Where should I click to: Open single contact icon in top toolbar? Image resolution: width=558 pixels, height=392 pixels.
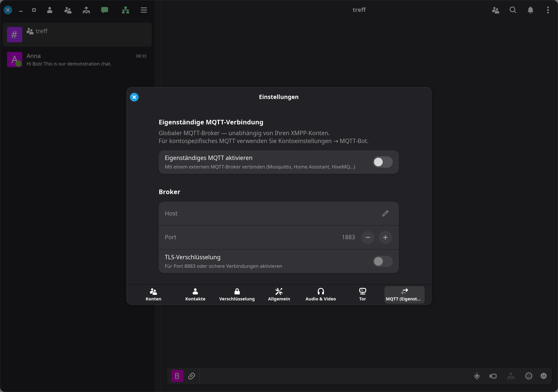pos(49,10)
